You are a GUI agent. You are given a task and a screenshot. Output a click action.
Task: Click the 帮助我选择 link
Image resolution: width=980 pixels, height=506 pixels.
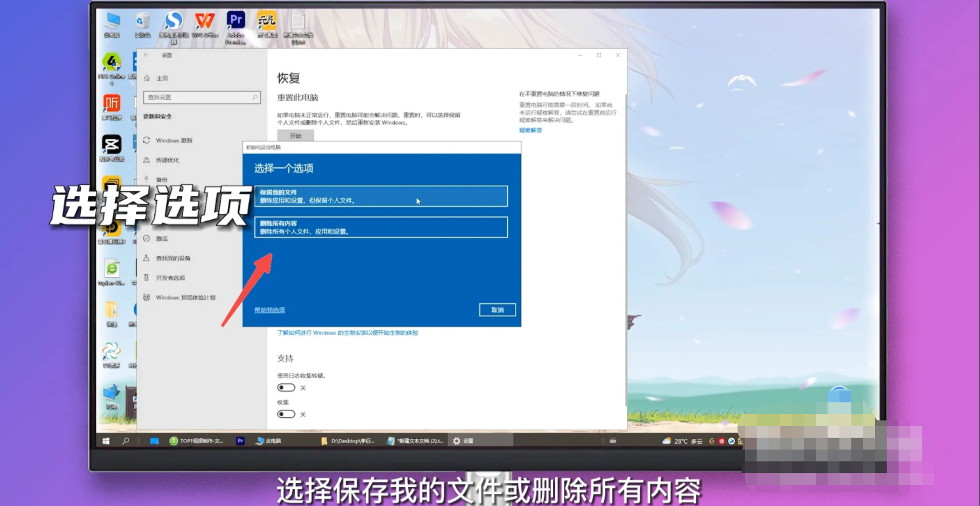click(269, 310)
